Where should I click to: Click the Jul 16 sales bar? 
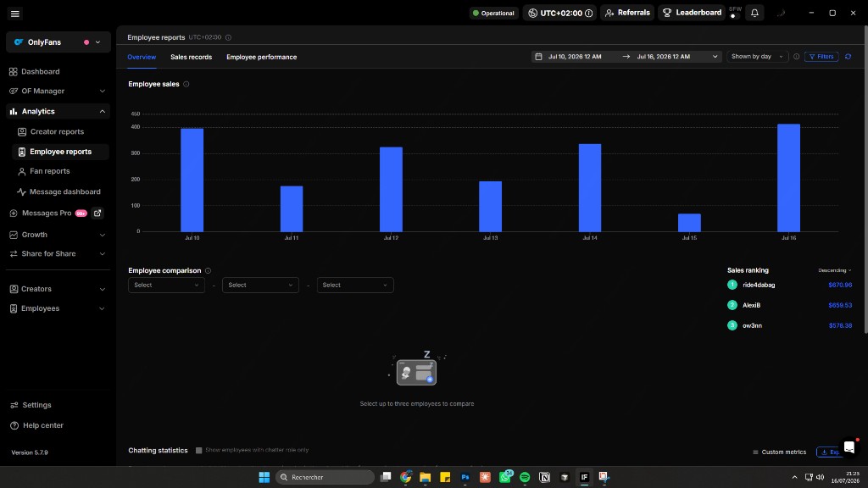click(x=788, y=178)
